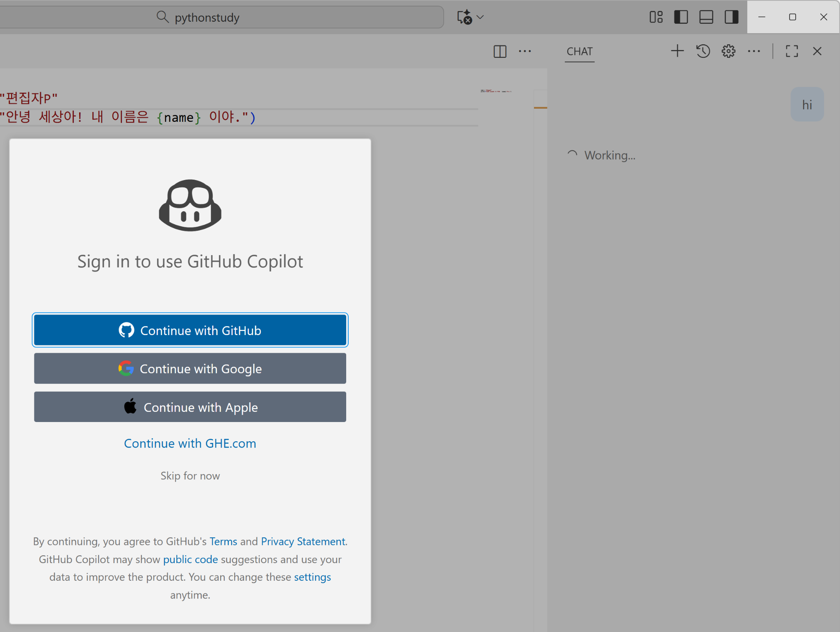Minimize the VS Code window
Image resolution: width=840 pixels, height=632 pixels.
coord(762,17)
